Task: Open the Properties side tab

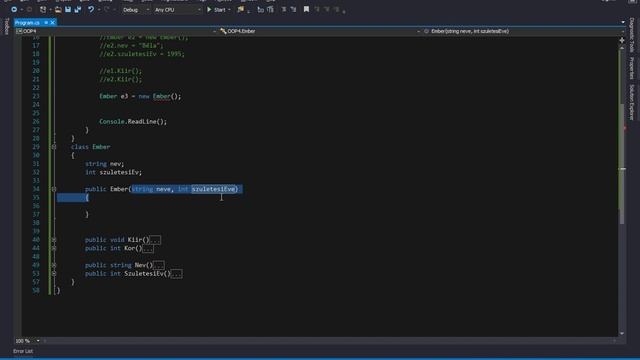Action: (632, 68)
